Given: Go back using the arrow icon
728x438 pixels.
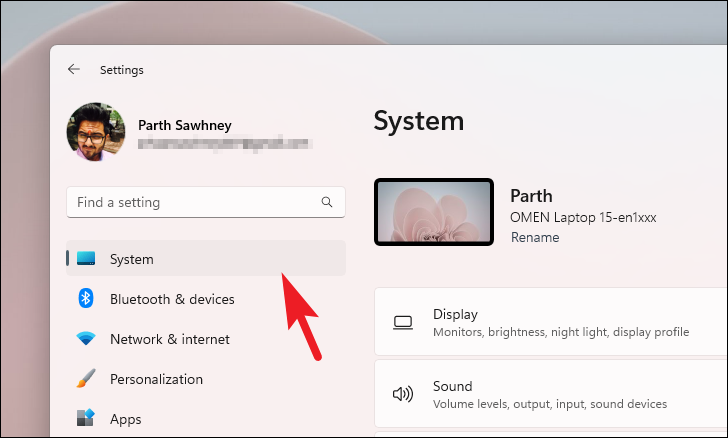Looking at the screenshot, I should [74, 70].
